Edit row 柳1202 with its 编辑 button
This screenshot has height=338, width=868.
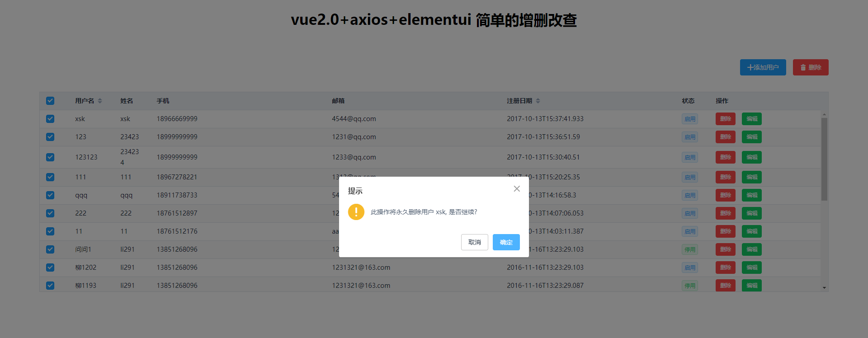point(752,268)
